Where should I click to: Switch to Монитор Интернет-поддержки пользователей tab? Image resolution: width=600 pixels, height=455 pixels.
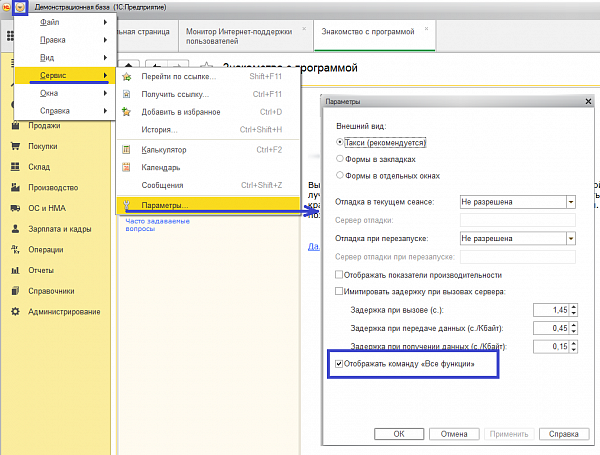tap(245, 36)
